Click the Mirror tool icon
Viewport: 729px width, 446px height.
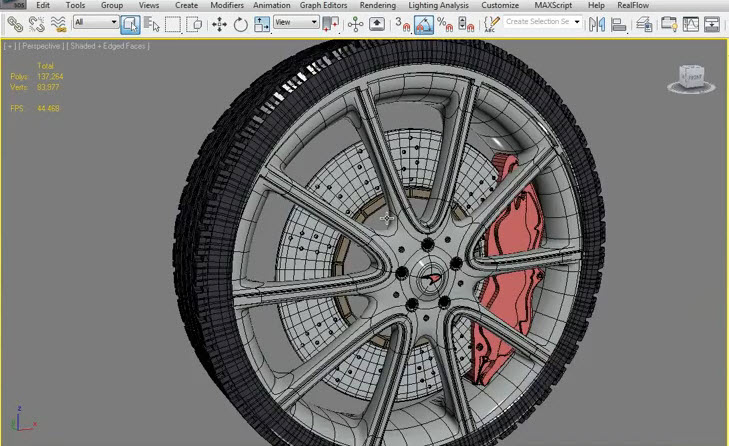(596, 24)
